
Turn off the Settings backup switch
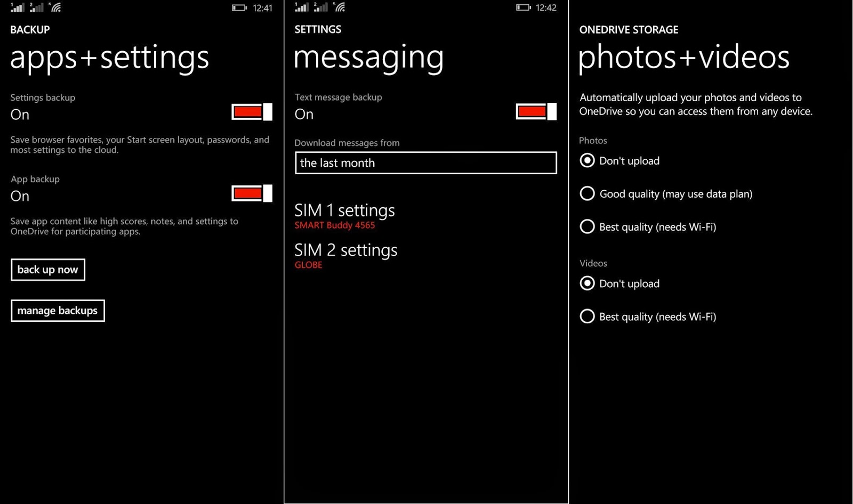252,112
